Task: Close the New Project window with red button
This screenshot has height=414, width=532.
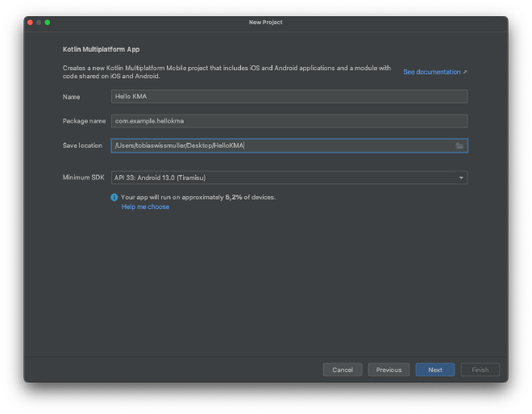Action: (31, 23)
